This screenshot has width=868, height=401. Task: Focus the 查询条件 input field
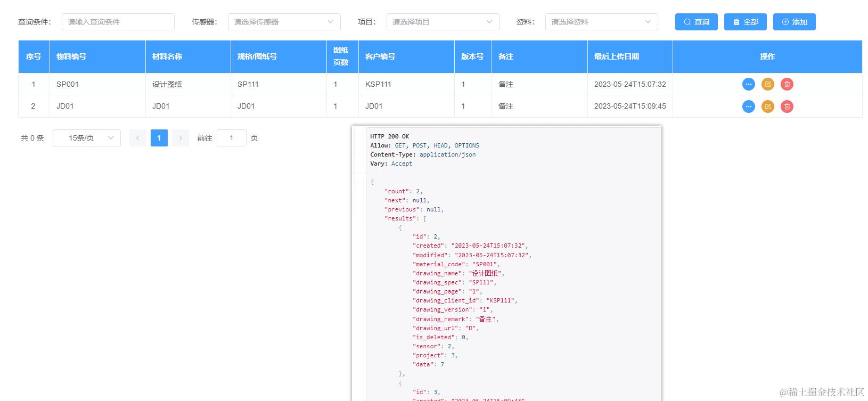[118, 22]
